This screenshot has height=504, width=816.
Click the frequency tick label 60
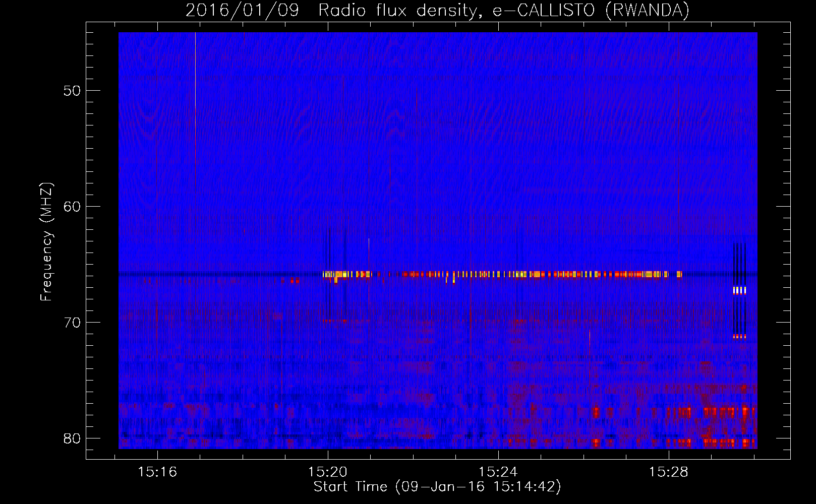pos(72,207)
